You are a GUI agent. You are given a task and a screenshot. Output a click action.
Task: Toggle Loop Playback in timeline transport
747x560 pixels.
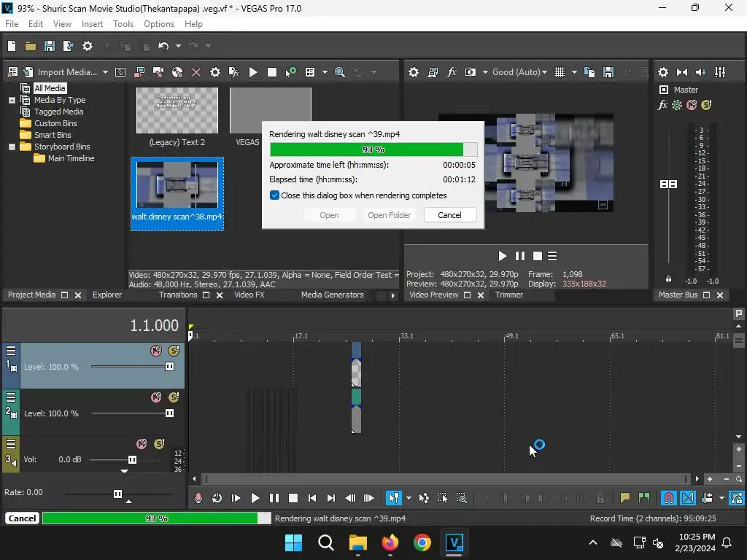click(217, 498)
